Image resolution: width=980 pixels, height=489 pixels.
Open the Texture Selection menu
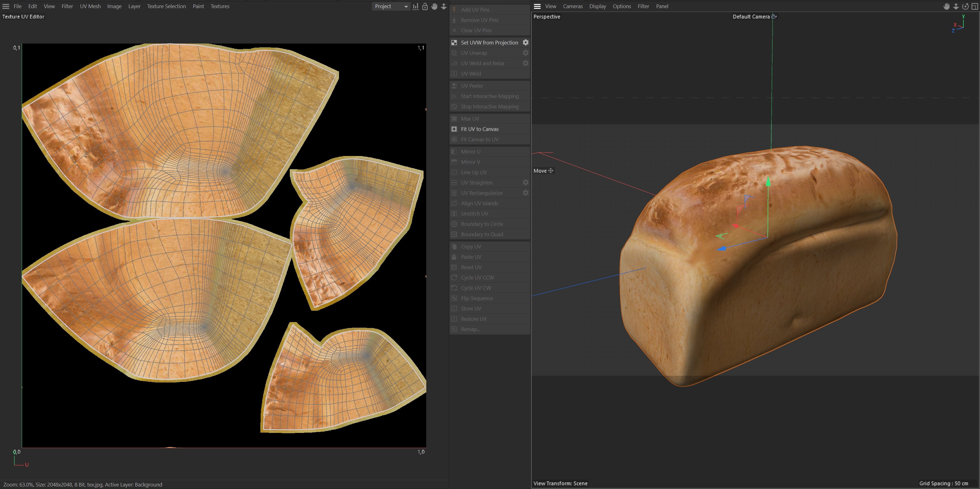coord(166,7)
